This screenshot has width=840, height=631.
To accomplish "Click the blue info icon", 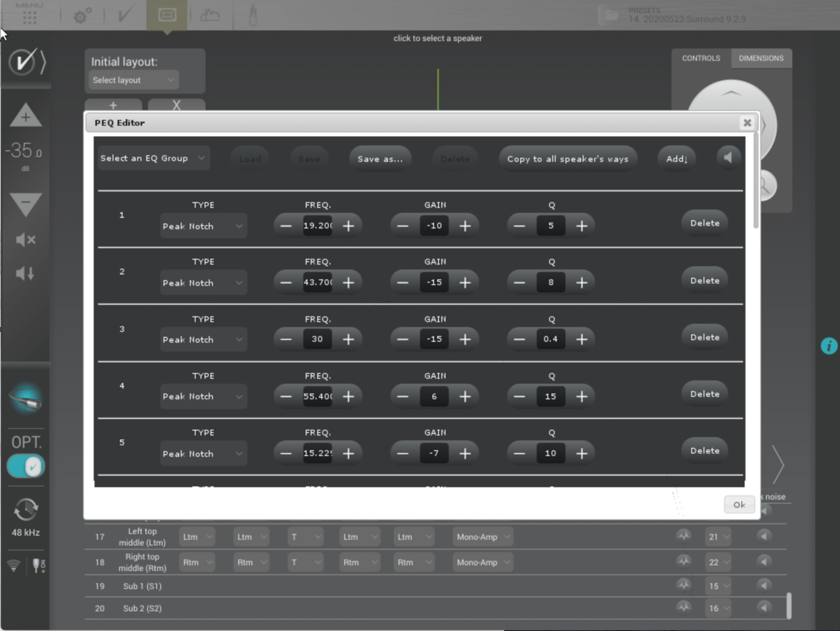I will tap(829, 346).
